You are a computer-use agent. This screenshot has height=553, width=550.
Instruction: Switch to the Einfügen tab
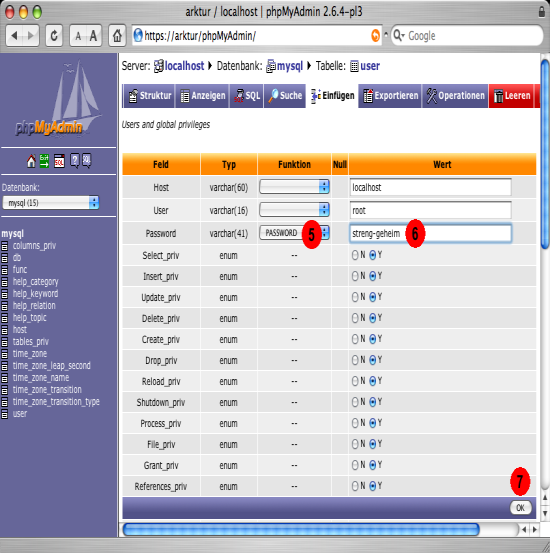332,96
